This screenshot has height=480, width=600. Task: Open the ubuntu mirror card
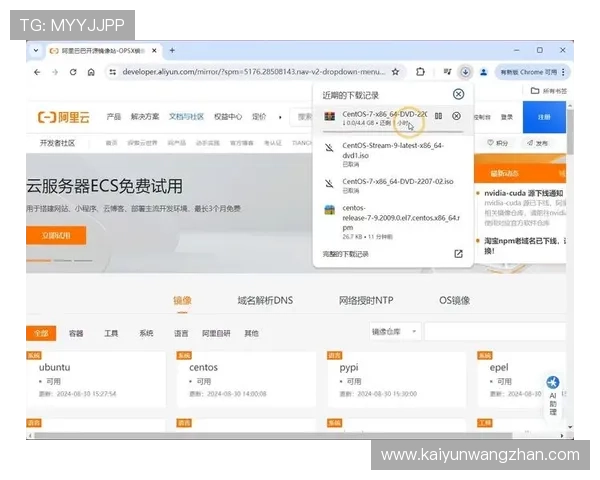coord(96,379)
